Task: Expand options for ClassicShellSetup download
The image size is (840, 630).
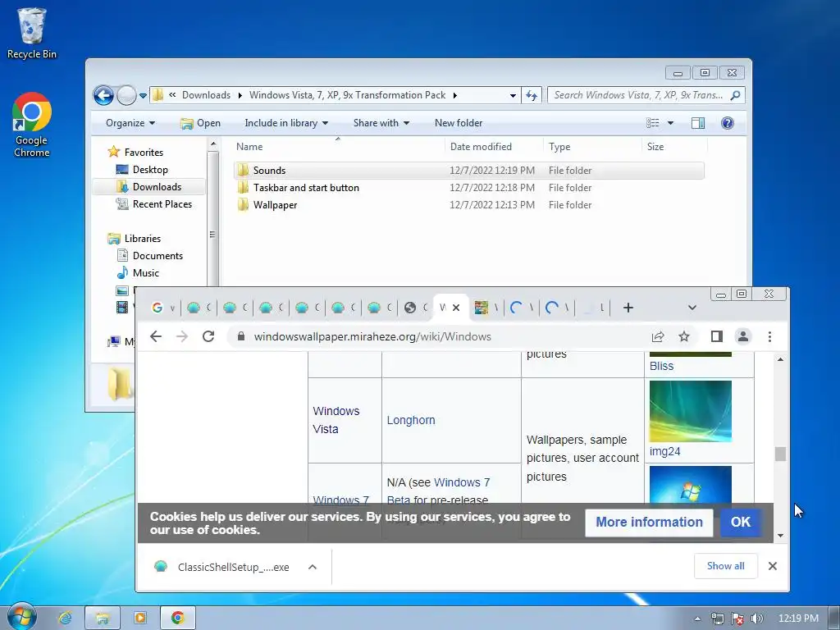Action: (313, 566)
